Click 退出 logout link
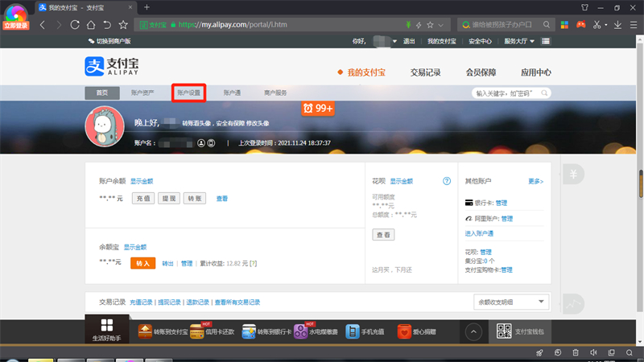The height and width of the screenshot is (362, 644). point(409,41)
